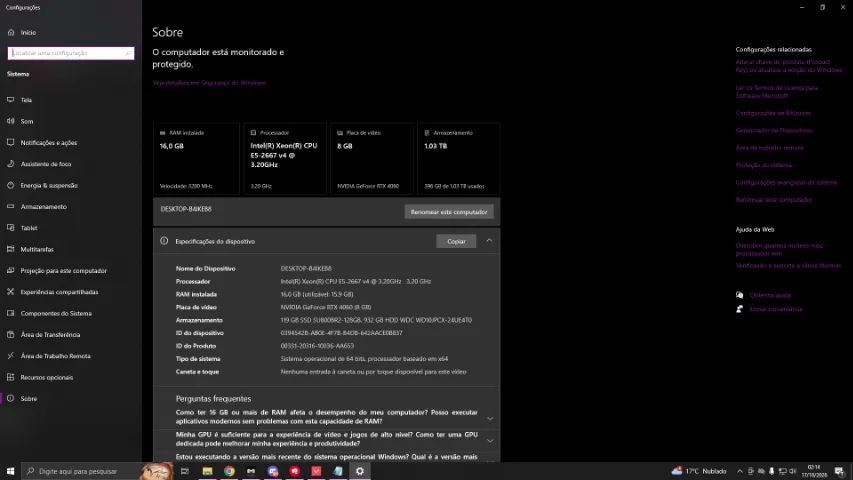
Task: Open Energia & suspensão settings
Action: click(x=71, y=186)
